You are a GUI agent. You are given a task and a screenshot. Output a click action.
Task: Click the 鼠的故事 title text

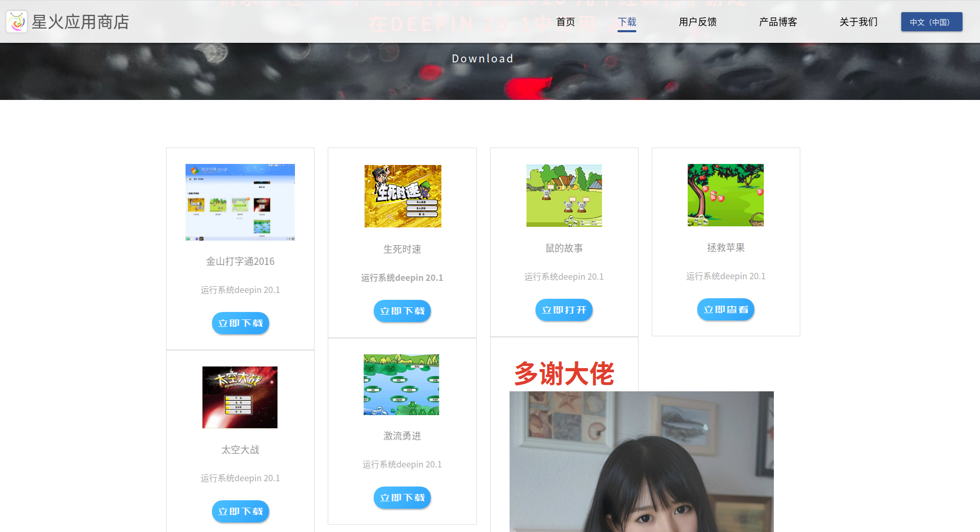(564, 248)
